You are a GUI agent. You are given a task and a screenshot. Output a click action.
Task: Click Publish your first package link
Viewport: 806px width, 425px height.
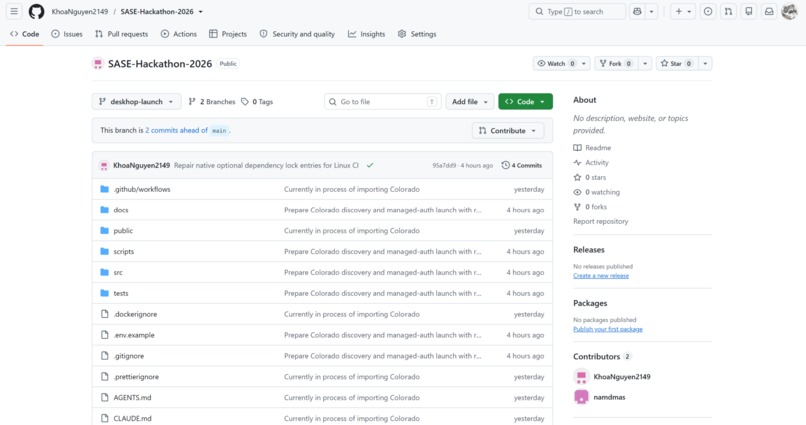(608, 329)
